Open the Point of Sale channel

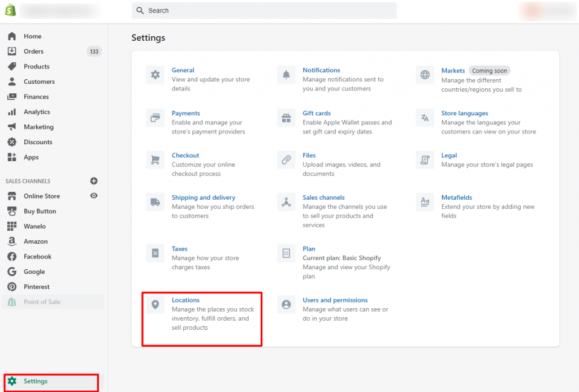click(x=12, y=301)
